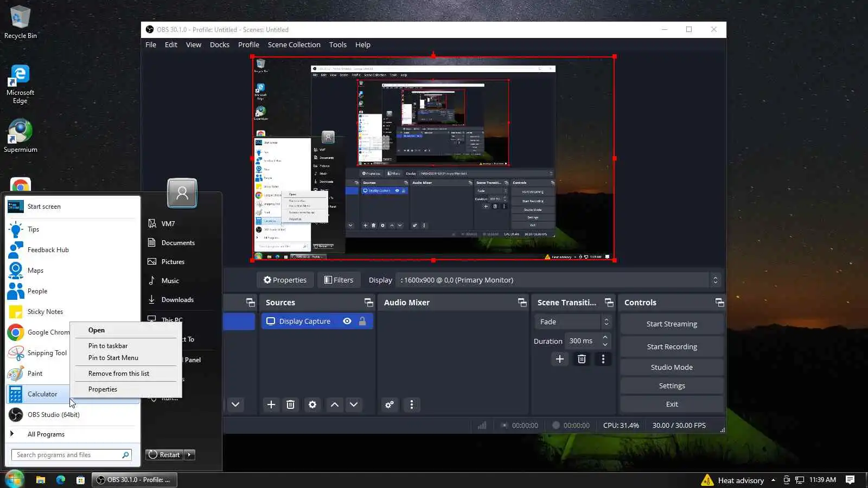The width and height of the screenshot is (868, 488).
Task: Increase the transition Duration with up arrow
Action: coord(605,337)
